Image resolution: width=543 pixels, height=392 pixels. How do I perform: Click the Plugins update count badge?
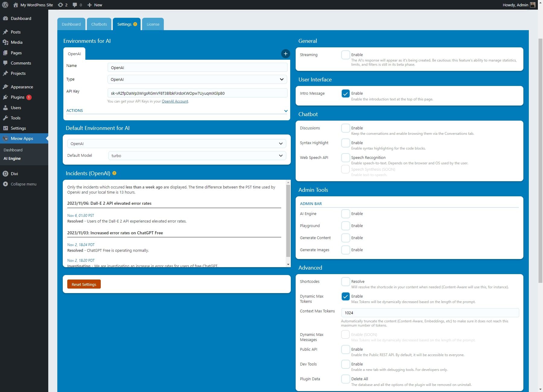[x=29, y=97]
